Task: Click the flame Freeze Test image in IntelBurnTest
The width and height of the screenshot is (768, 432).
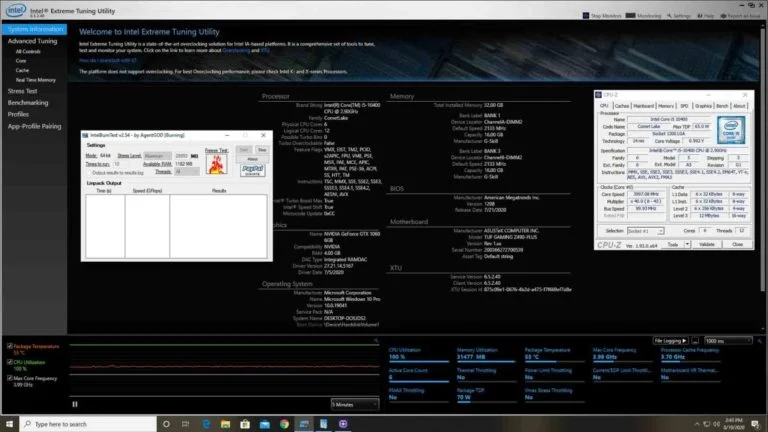Action: tap(216, 164)
